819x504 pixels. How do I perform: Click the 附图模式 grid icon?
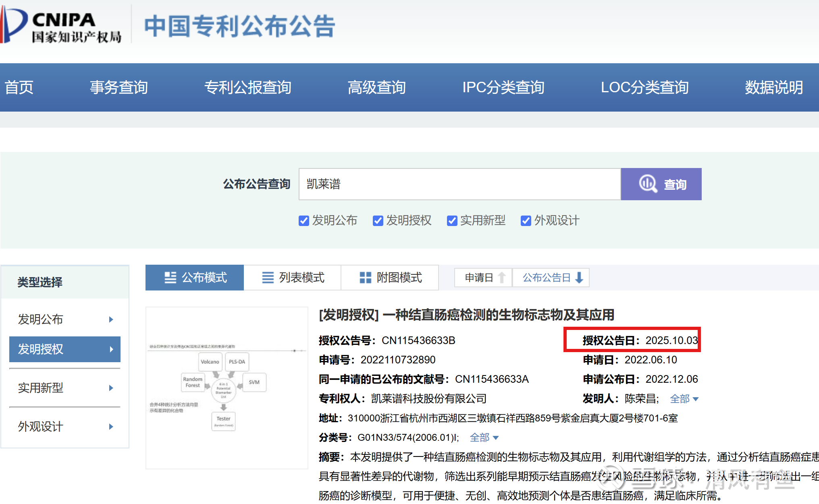[365, 278]
